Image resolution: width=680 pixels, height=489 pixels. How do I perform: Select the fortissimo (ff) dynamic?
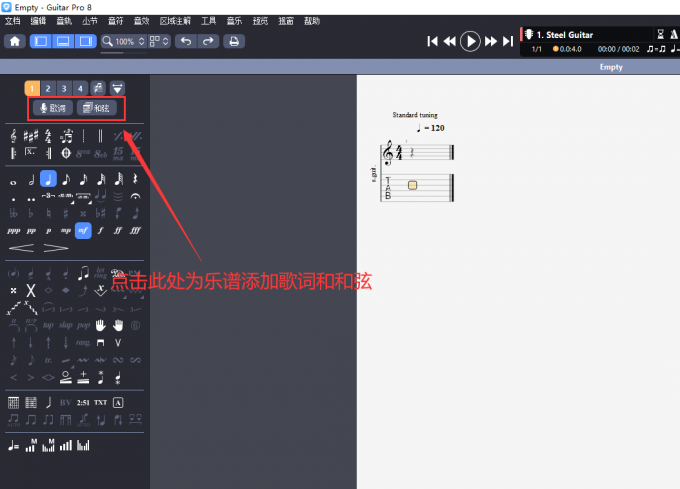119,230
